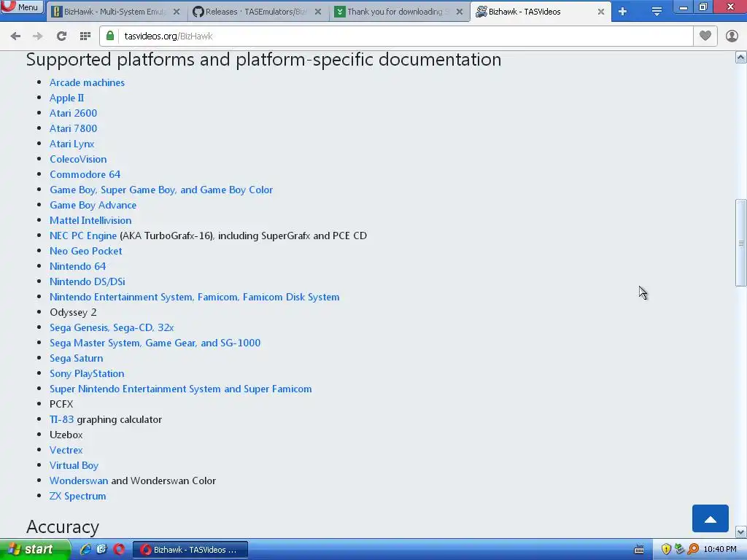Open the Neo Geo Pocket link
747x560 pixels.
click(86, 251)
